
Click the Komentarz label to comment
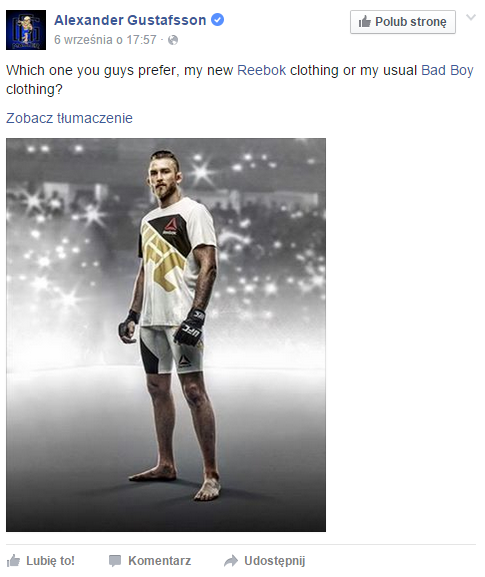(159, 561)
